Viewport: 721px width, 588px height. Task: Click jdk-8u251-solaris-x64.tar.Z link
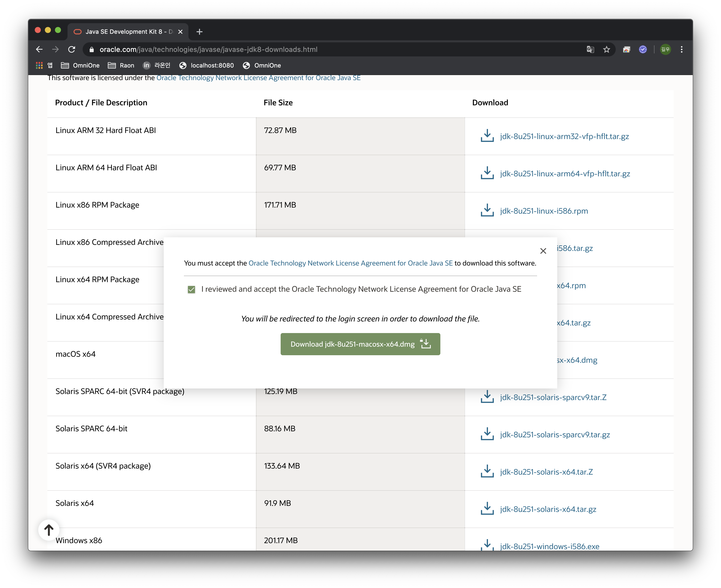click(546, 472)
